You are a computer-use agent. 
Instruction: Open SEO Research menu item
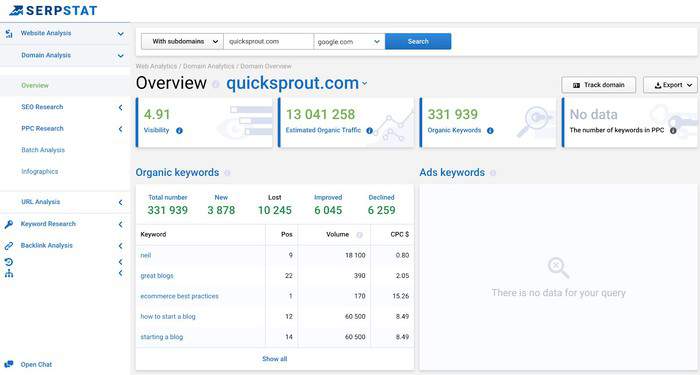tap(42, 107)
